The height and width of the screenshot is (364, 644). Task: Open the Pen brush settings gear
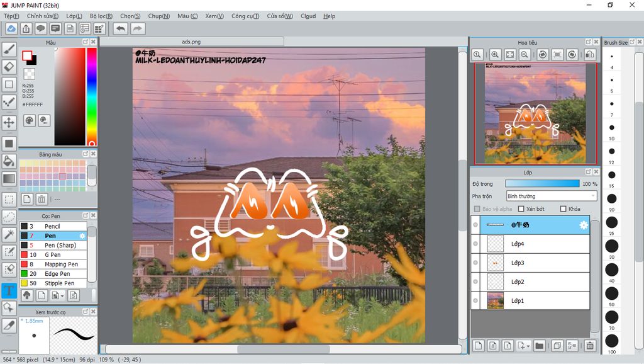82,236
